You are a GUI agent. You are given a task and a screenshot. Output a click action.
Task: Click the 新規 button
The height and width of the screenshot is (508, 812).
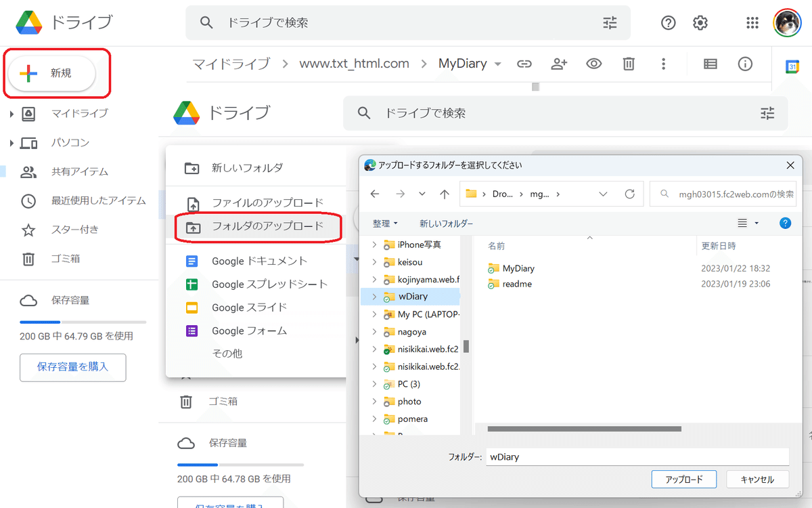click(x=51, y=73)
